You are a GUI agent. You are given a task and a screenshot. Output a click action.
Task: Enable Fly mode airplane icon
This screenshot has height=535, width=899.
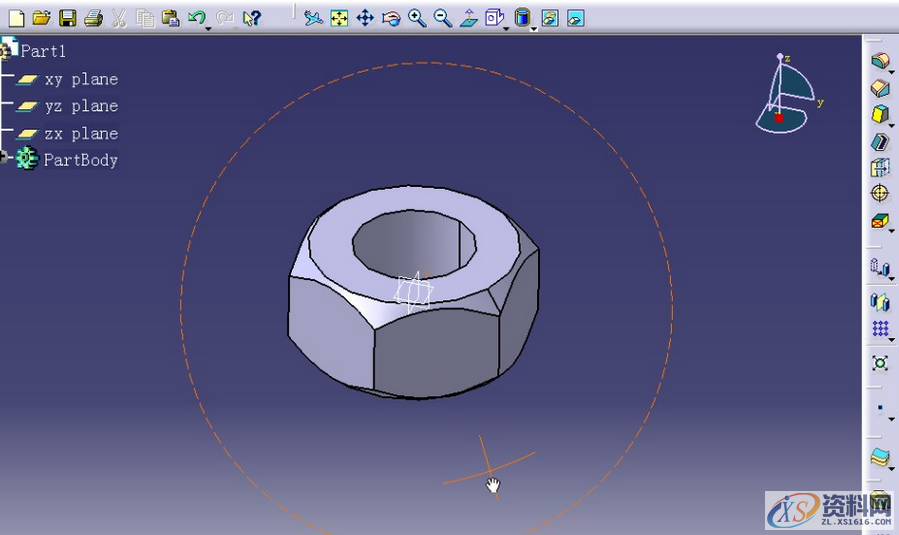tap(313, 18)
